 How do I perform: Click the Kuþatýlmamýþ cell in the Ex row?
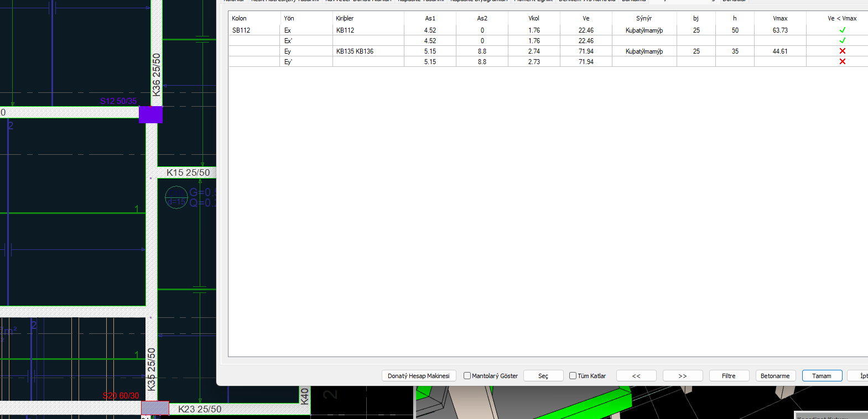(644, 30)
